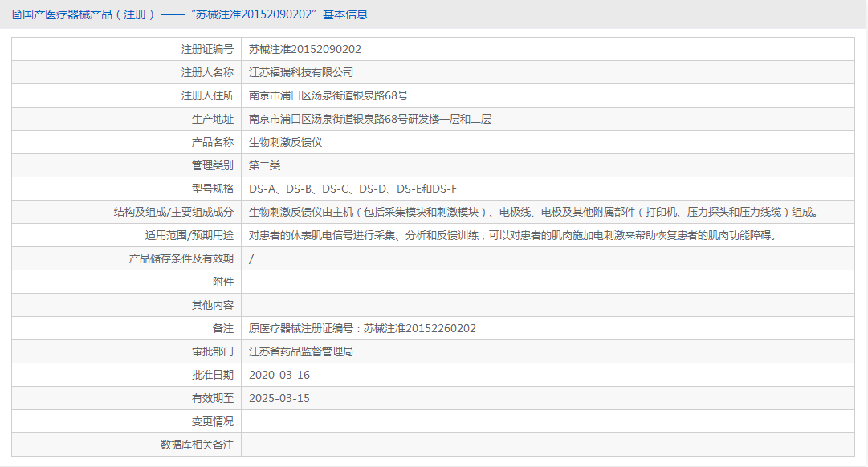Click the label 适用范围/预期用途

[x=189, y=235]
